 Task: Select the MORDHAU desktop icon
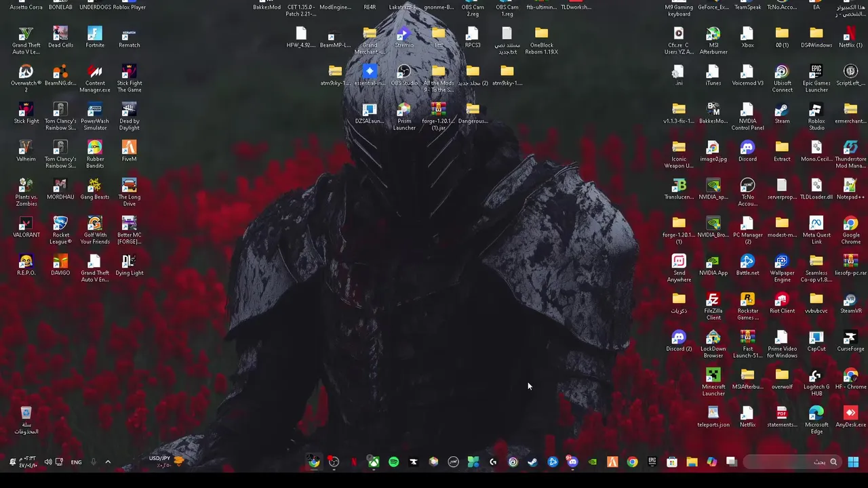[x=60, y=189]
